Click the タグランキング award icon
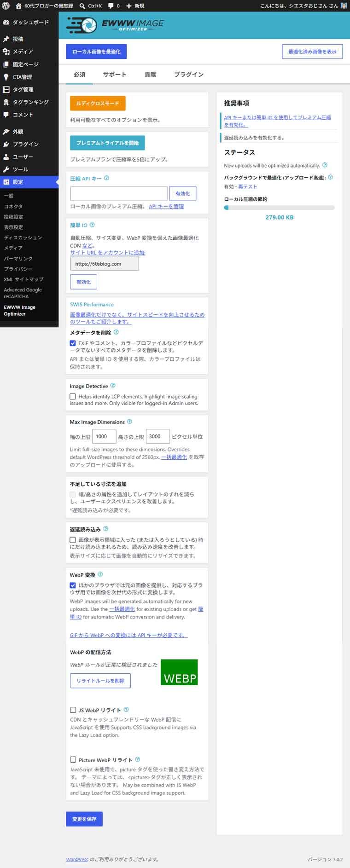The image size is (350, 868). point(6,102)
